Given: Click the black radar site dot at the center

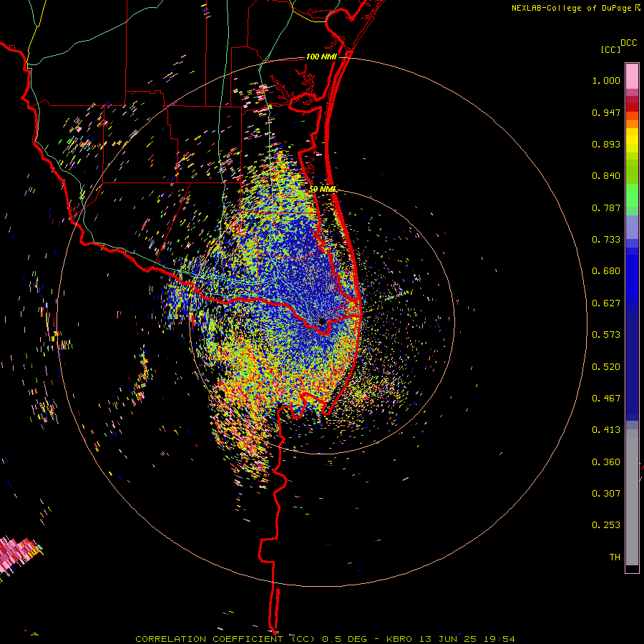Looking at the screenshot, I should tap(323, 321).
